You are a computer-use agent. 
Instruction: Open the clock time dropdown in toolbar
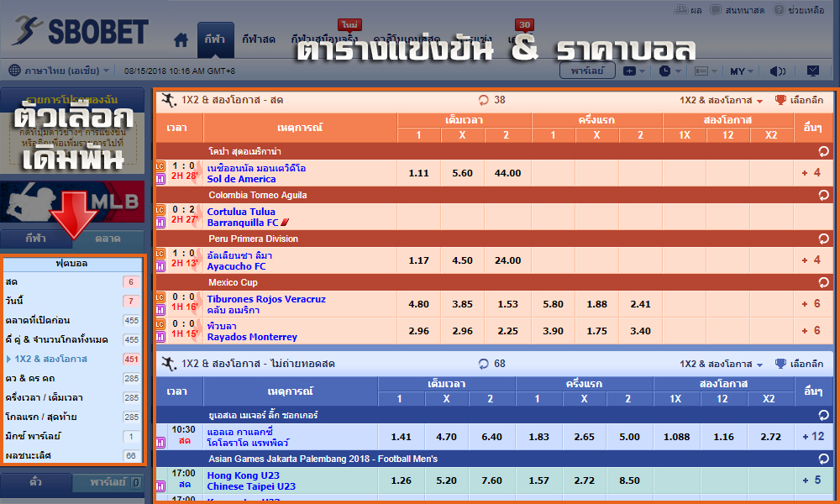point(669,71)
